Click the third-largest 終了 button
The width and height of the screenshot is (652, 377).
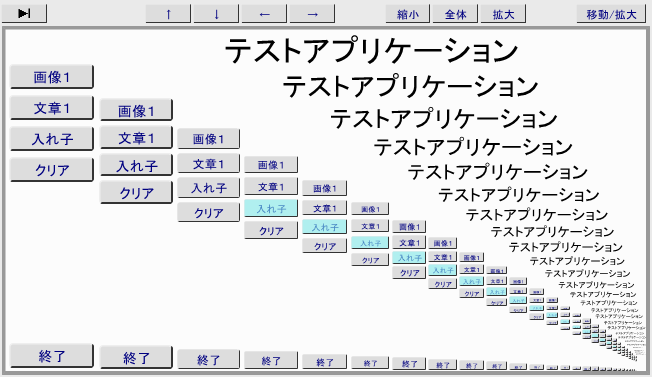(208, 359)
